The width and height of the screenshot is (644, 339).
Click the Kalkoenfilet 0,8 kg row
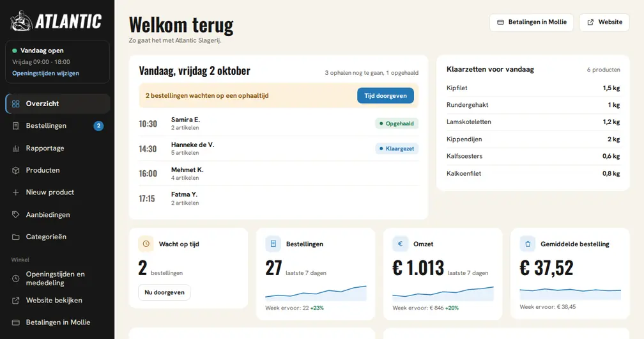[x=533, y=173]
